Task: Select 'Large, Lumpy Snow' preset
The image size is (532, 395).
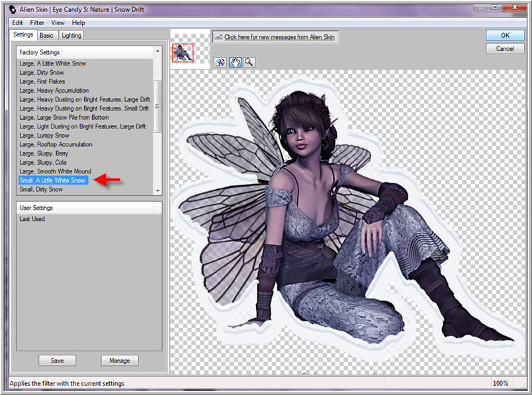Action: [44, 136]
